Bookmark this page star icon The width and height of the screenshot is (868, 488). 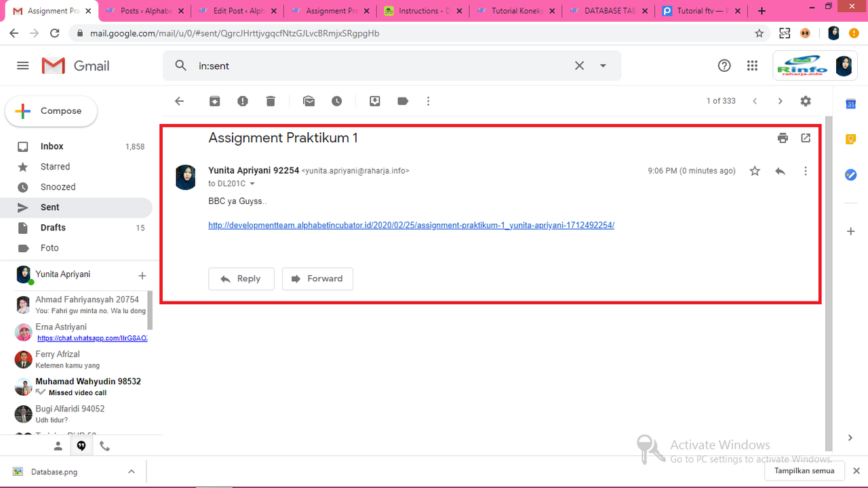click(759, 33)
